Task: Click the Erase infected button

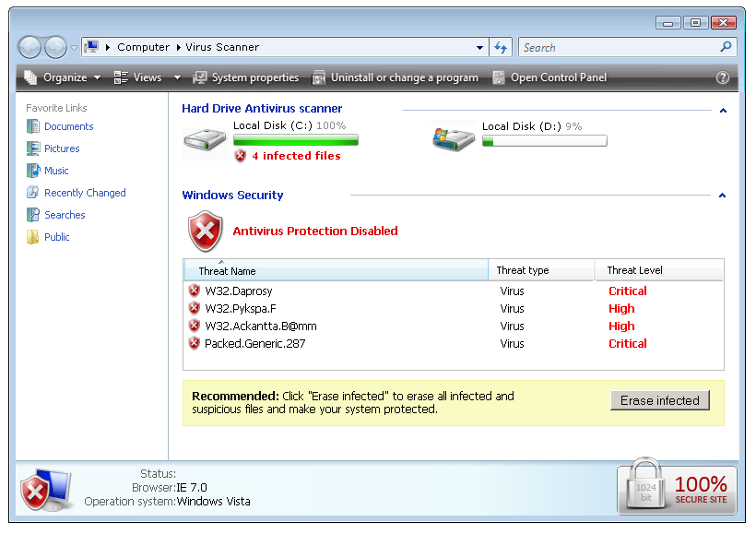Action: click(x=659, y=400)
